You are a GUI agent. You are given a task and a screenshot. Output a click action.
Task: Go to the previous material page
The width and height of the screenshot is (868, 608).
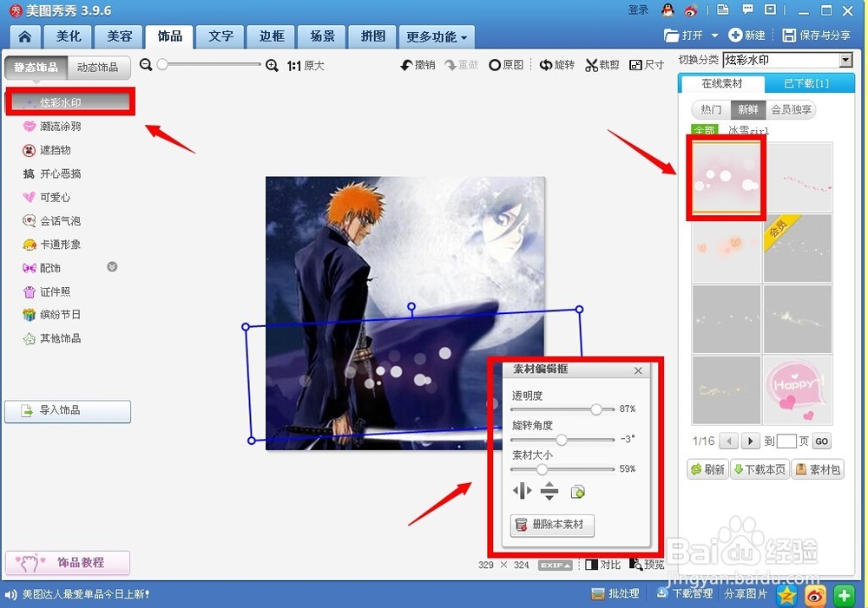tap(729, 441)
